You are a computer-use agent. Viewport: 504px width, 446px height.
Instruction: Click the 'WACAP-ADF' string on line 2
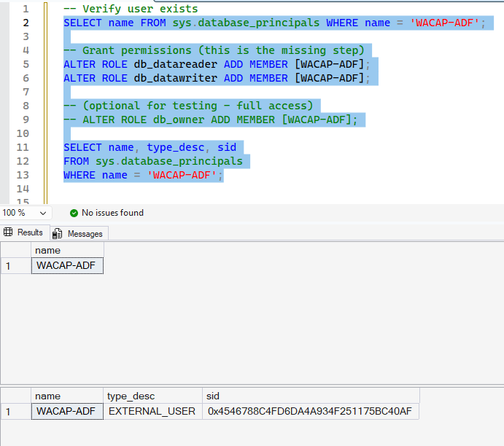(444, 23)
